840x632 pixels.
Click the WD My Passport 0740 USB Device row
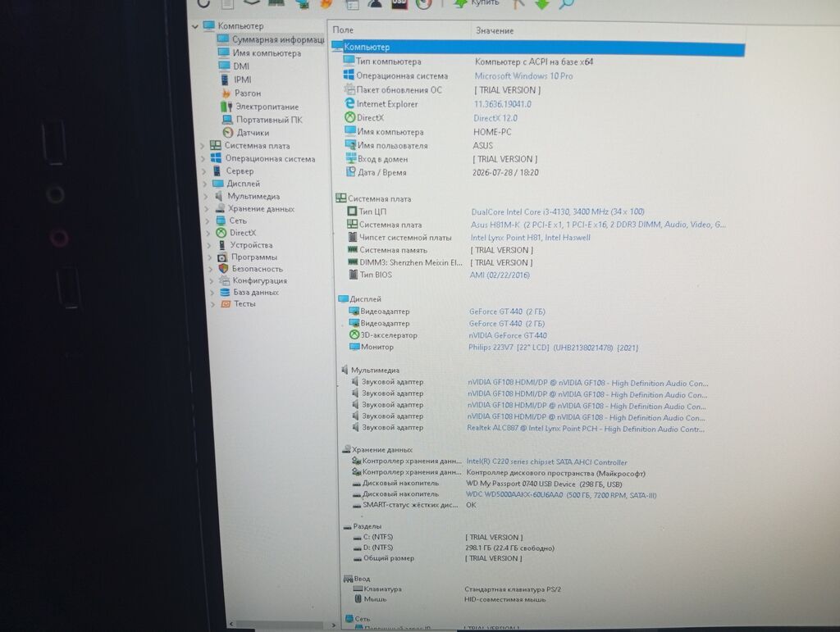coord(544,484)
